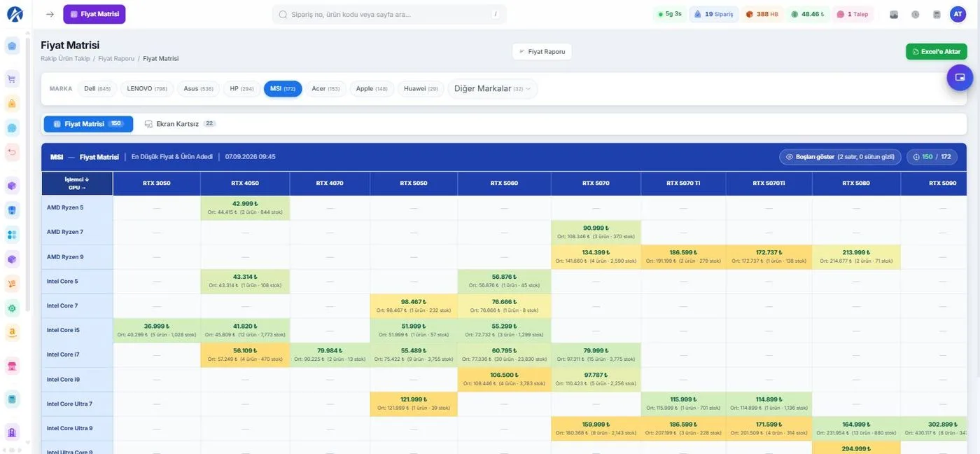The image size is (980, 454).
Task: Toggle Boşları göster empty rows visibility
Action: click(840, 157)
